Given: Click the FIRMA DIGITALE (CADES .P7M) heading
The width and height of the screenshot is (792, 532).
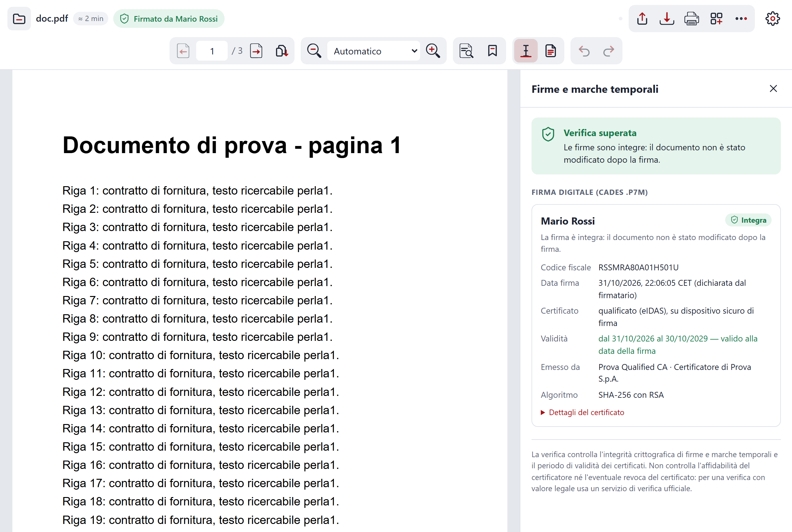Looking at the screenshot, I should point(589,192).
